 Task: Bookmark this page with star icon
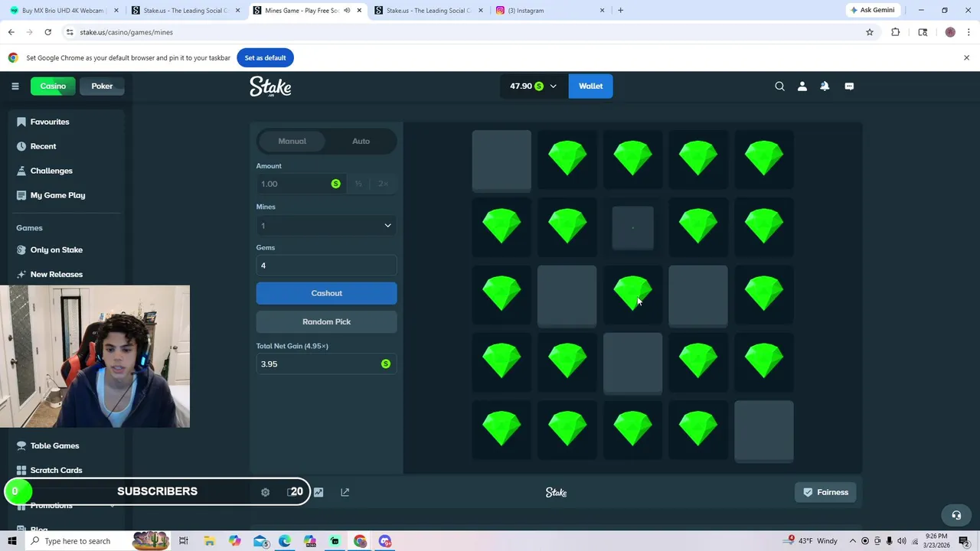pos(870,32)
